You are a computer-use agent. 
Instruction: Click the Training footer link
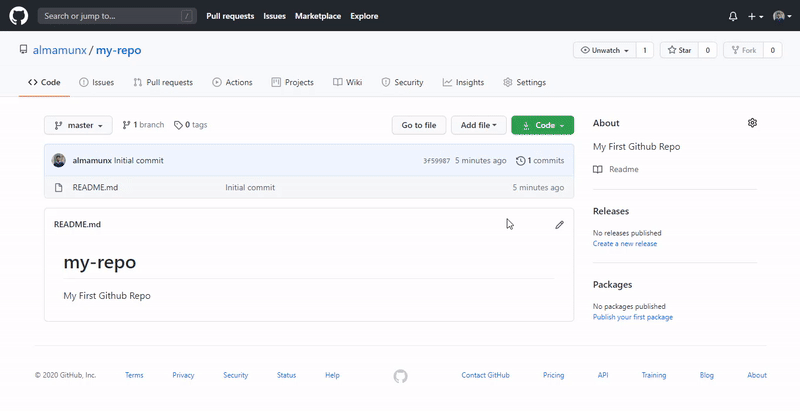654,375
